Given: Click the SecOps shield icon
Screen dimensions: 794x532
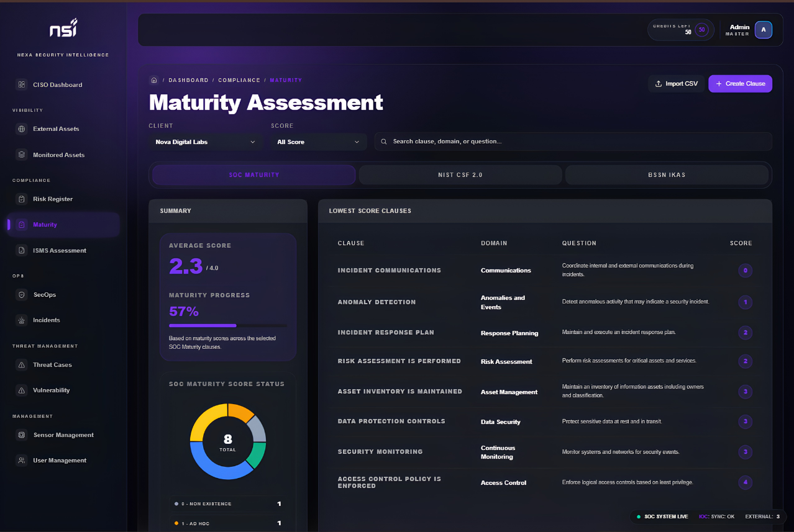Looking at the screenshot, I should click(x=22, y=295).
